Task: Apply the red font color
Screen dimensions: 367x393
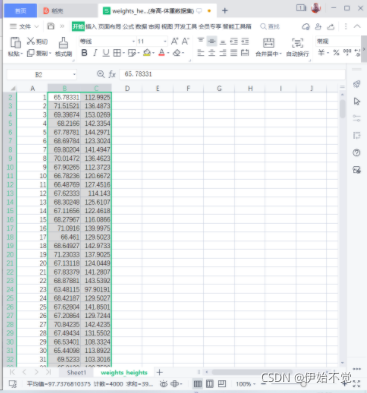Action: click(162, 53)
